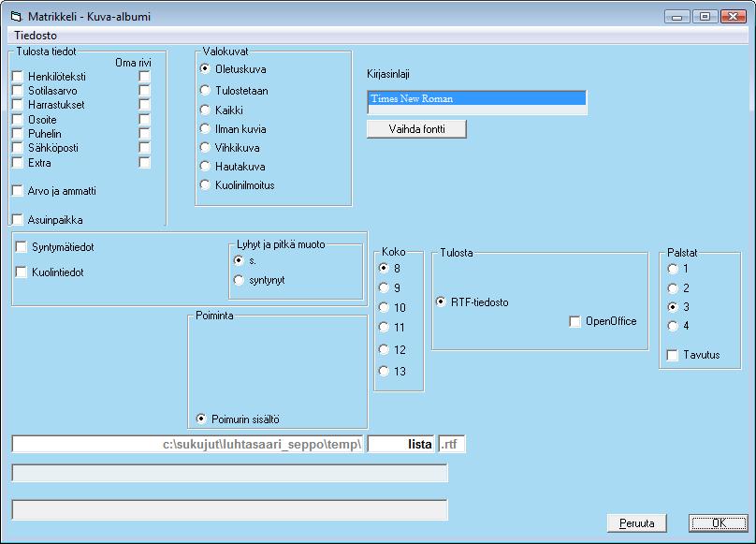Open the Tiedosto menu
This screenshot has width=756, height=544.
pyautogui.click(x=36, y=36)
